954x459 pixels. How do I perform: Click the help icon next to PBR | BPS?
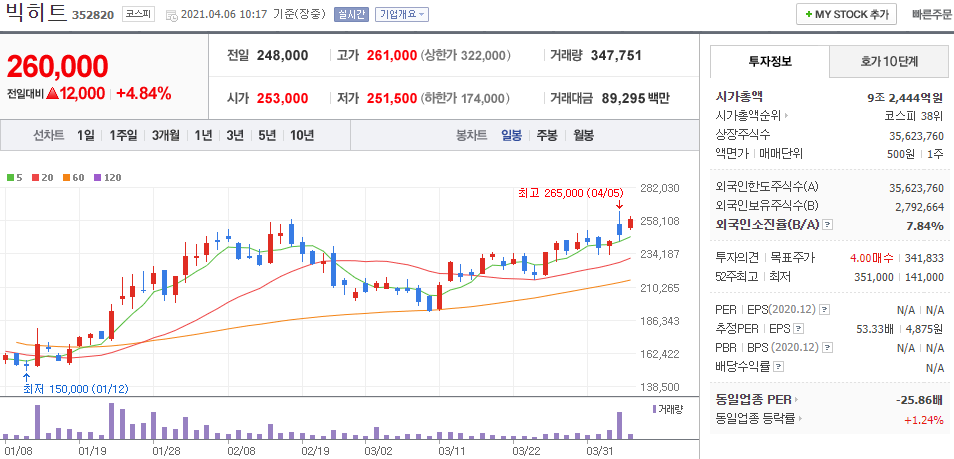point(825,348)
